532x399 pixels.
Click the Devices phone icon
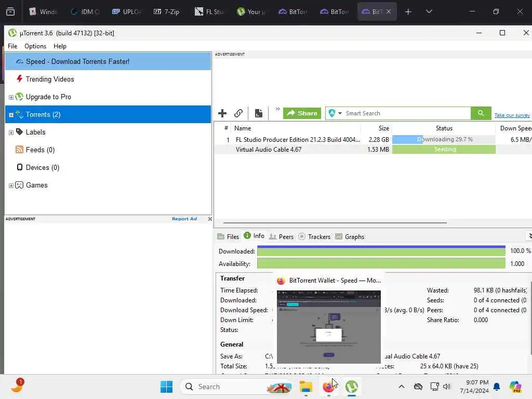(20, 167)
